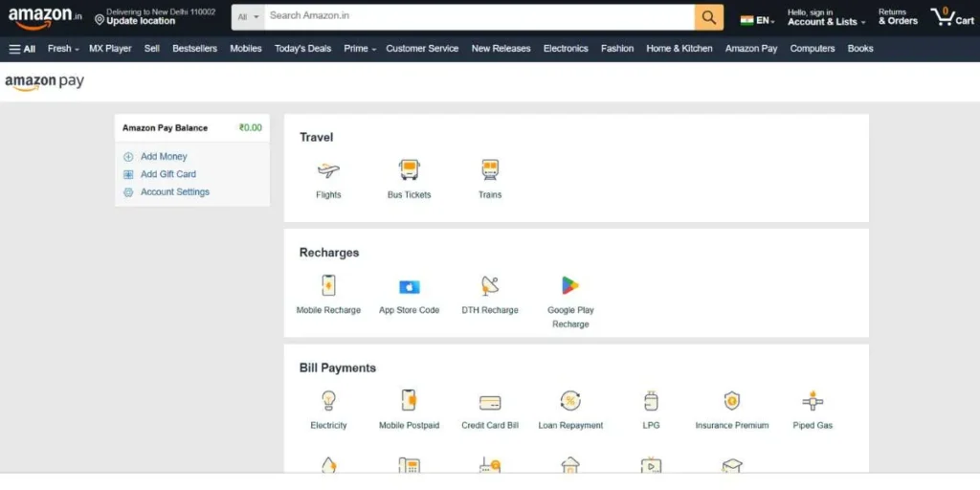
Task: Open Today's Deals in navigation bar
Action: [303, 49]
